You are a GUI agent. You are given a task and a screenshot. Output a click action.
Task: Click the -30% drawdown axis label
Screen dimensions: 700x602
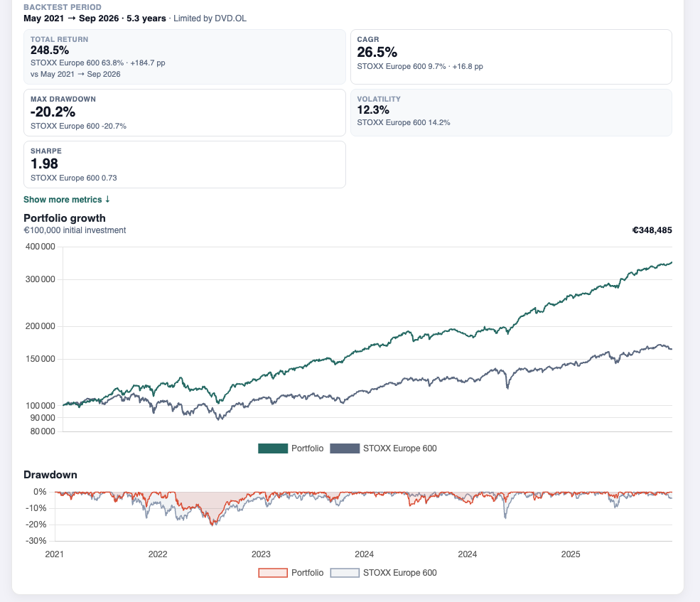click(36, 540)
